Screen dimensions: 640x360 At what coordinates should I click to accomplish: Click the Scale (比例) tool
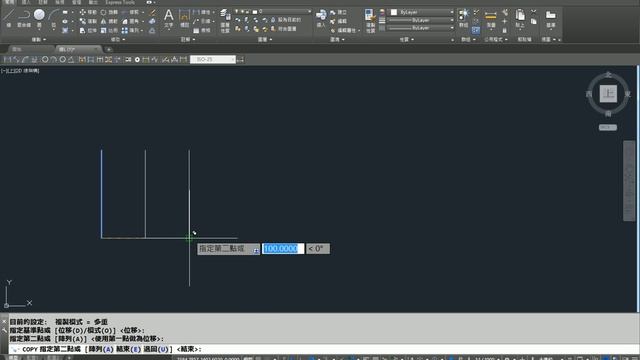(x=109, y=30)
